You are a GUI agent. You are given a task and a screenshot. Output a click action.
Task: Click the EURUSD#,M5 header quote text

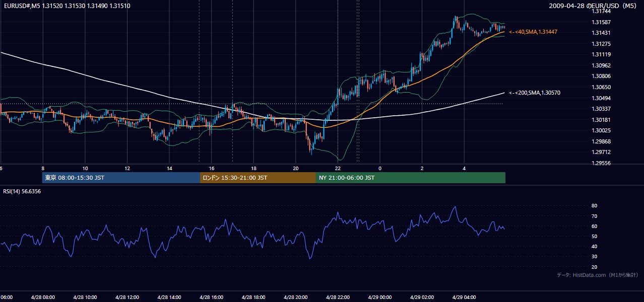(x=67, y=6)
